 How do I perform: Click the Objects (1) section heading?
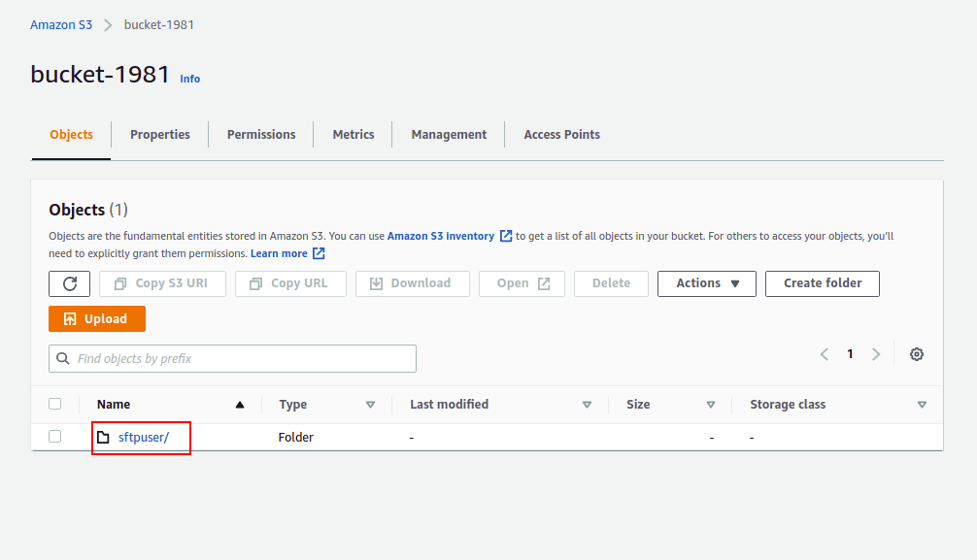(88, 210)
